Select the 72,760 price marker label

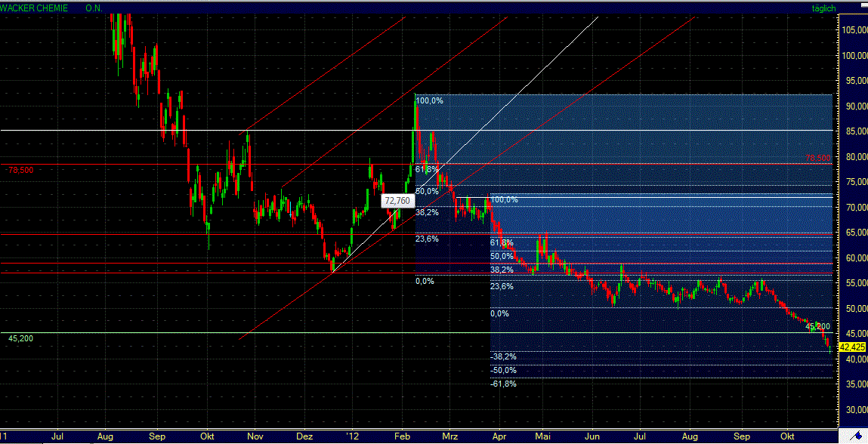click(x=398, y=201)
